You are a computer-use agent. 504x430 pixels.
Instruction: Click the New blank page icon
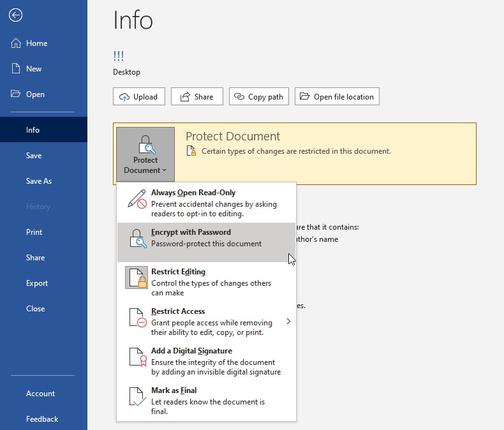coord(16,69)
